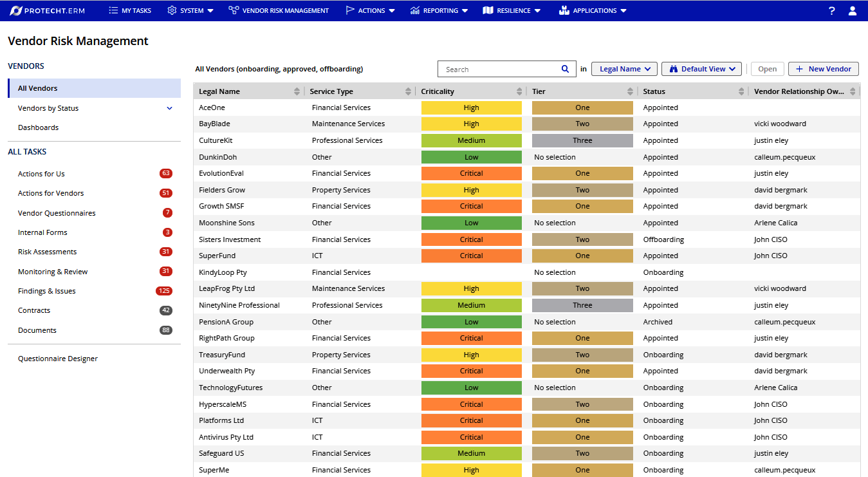Expand the Vendors by Status chevron

(170, 108)
